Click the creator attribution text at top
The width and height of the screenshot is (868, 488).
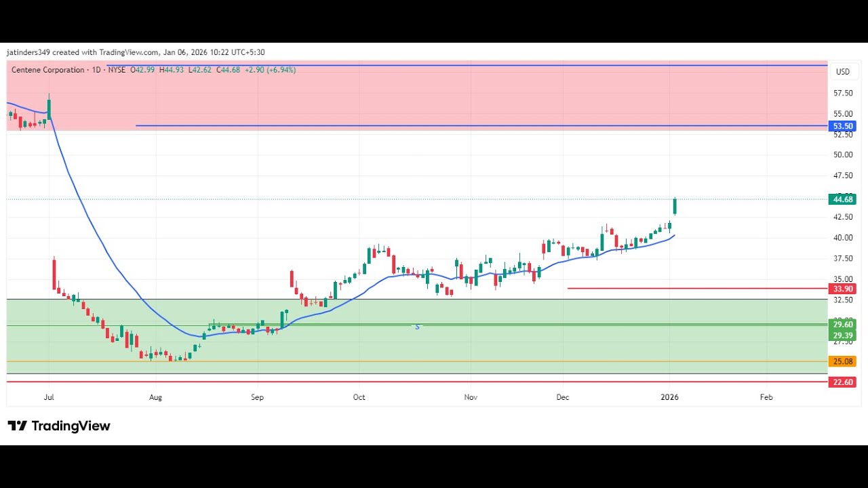pyautogui.click(x=136, y=52)
